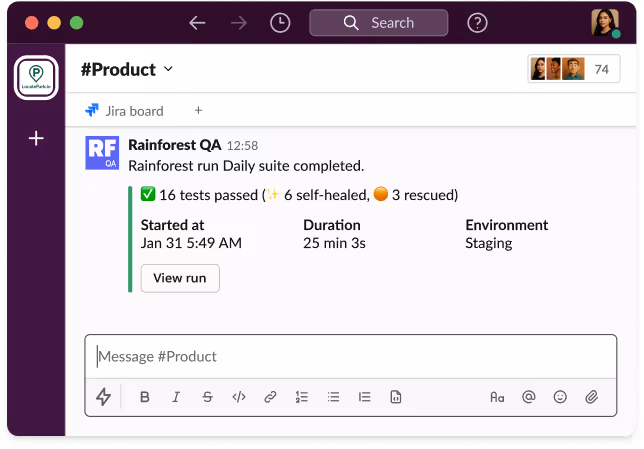Toggle strikethrough formatting
This screenshot has width=644, height=449.
pyautogui.click(x=207, y=397)
